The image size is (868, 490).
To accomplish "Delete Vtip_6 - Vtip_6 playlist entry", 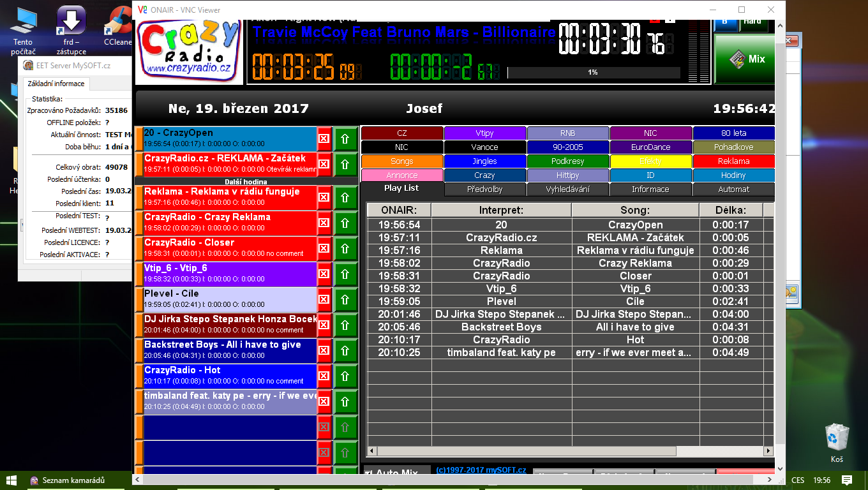I will tap(324, 274).
